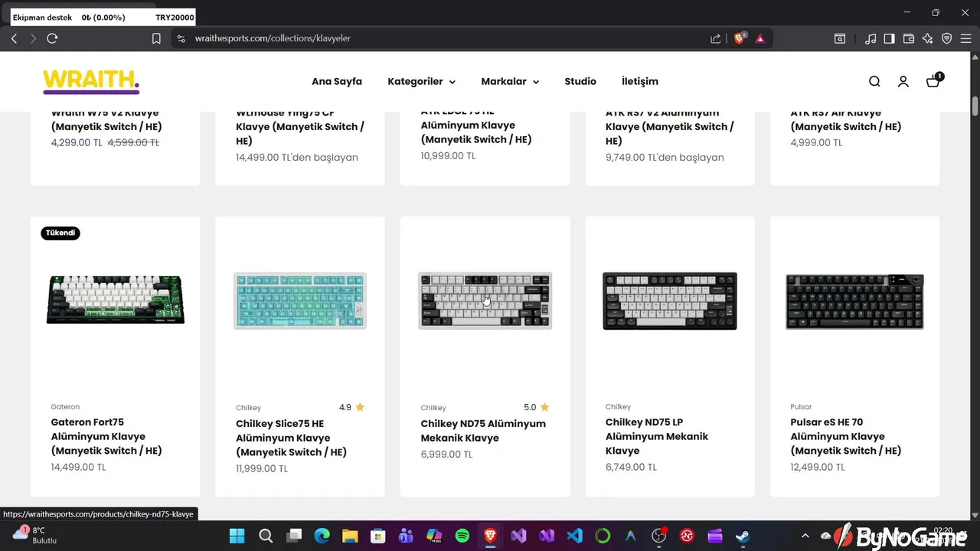Open the İletişim menu item

[640, 81]
